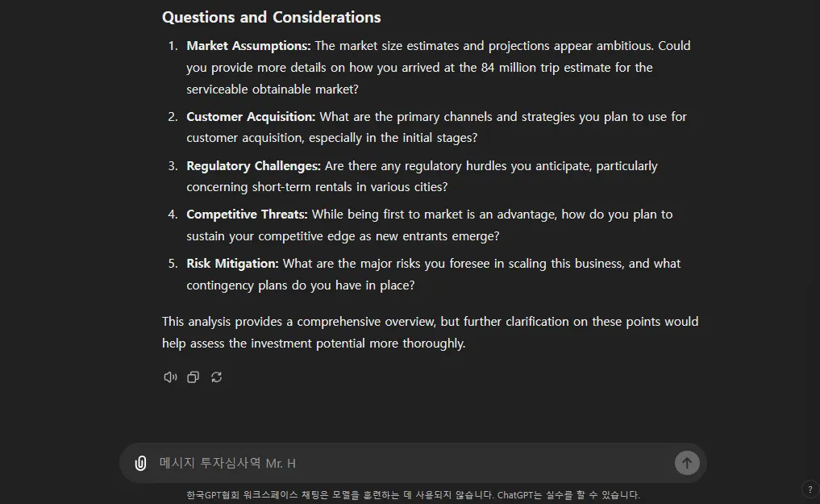
Task: Copy the response using the copy icon
Action: [x=194, y=377]
